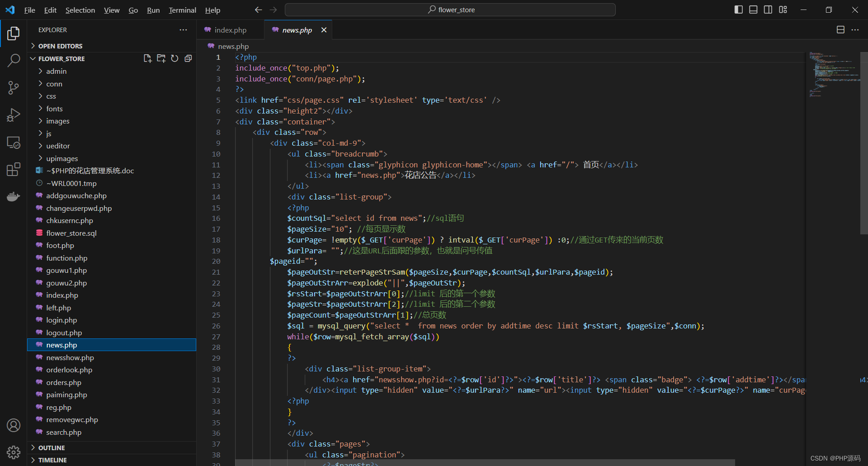Expand the upimages folder
This screenshot has width=868, height=466.
coord(112,158)
